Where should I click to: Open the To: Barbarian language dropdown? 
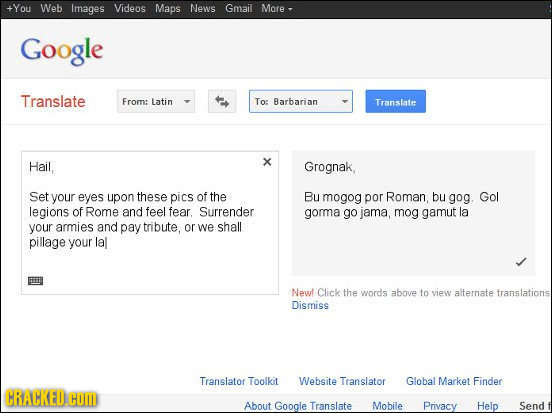pos(301,101)
